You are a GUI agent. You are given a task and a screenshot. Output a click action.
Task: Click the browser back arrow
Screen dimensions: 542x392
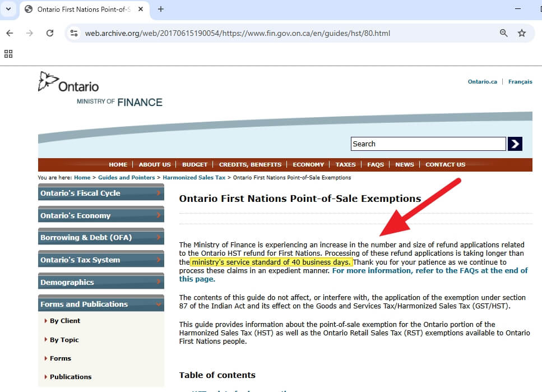[x=10, y=33]
